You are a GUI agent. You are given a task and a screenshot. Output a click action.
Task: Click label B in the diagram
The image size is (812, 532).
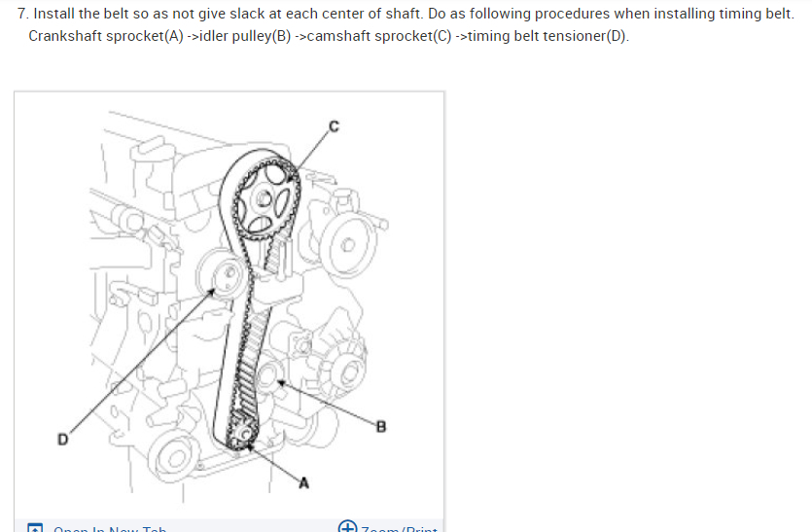(x=381, y=426)
